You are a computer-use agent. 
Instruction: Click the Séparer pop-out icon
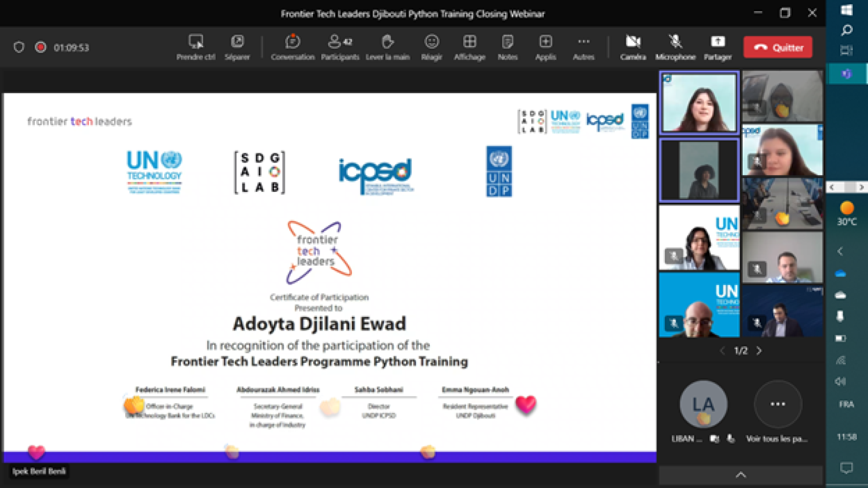coord(237,41)
